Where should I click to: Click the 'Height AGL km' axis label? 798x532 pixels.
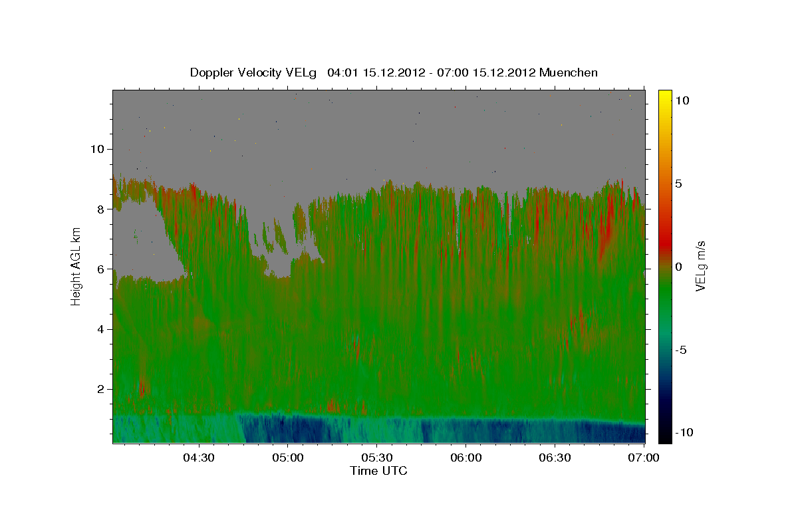[76, 266]
